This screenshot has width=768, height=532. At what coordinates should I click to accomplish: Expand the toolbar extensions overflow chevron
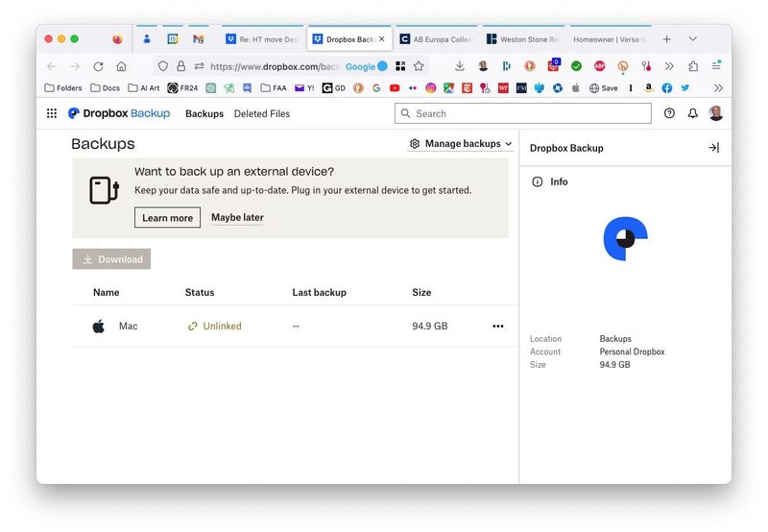coord(669,66)
